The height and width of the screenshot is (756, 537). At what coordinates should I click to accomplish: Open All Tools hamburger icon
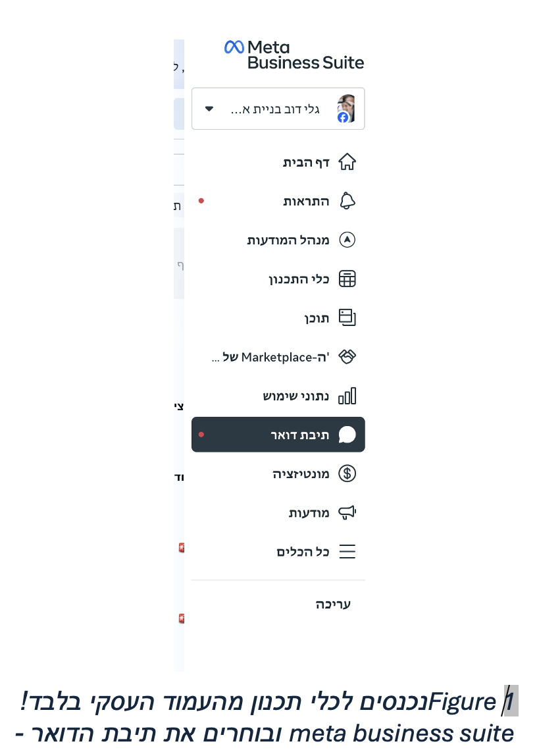coord(347,551)
